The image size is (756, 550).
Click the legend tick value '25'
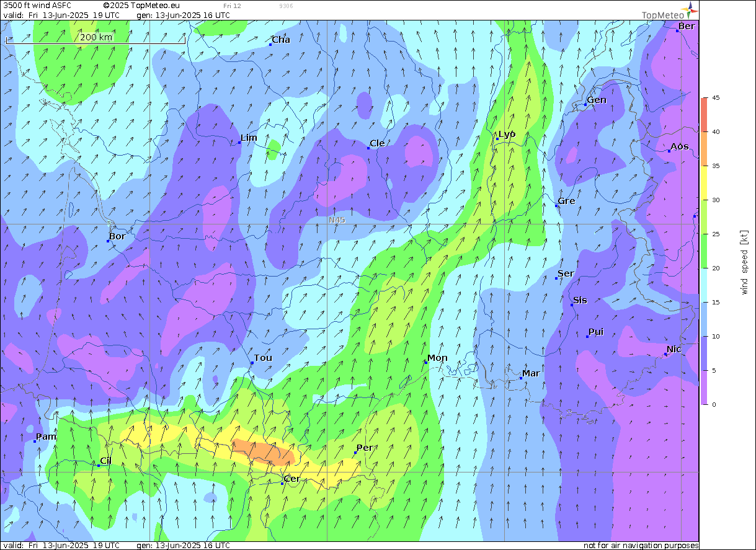[716, 234]
